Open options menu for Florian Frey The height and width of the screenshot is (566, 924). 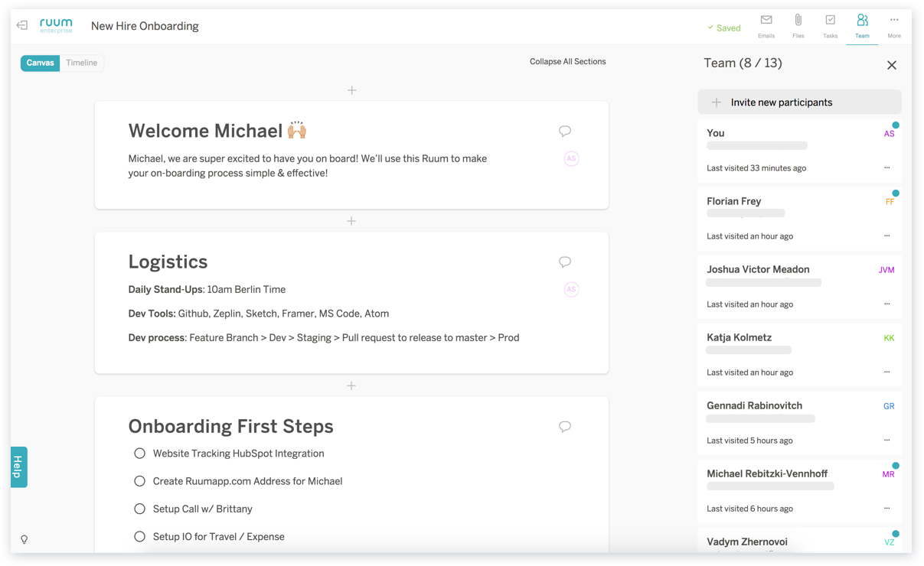tap(886, 236)
